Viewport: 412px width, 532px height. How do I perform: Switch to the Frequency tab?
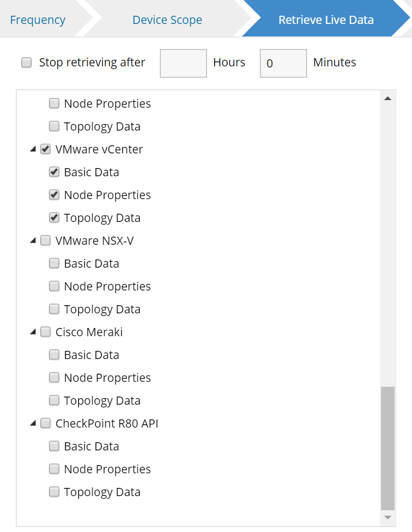pos(38,20)
